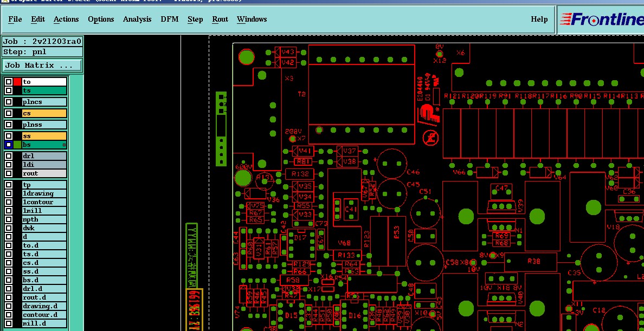Open the Job Matrix dialog
The height and width of the screenshot is (331, 644).
[42, 66]
